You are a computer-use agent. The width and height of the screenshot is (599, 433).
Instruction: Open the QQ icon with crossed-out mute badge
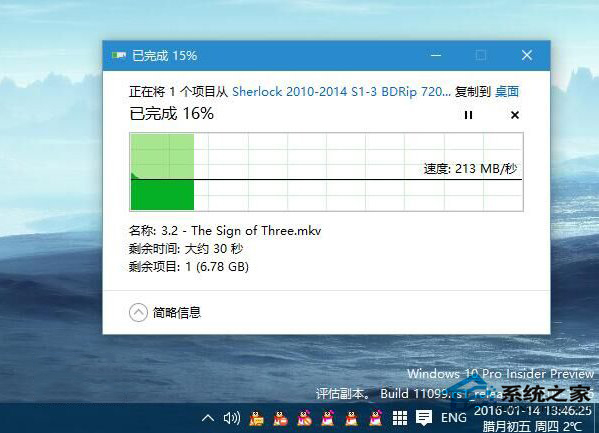(x=304, y=418)
